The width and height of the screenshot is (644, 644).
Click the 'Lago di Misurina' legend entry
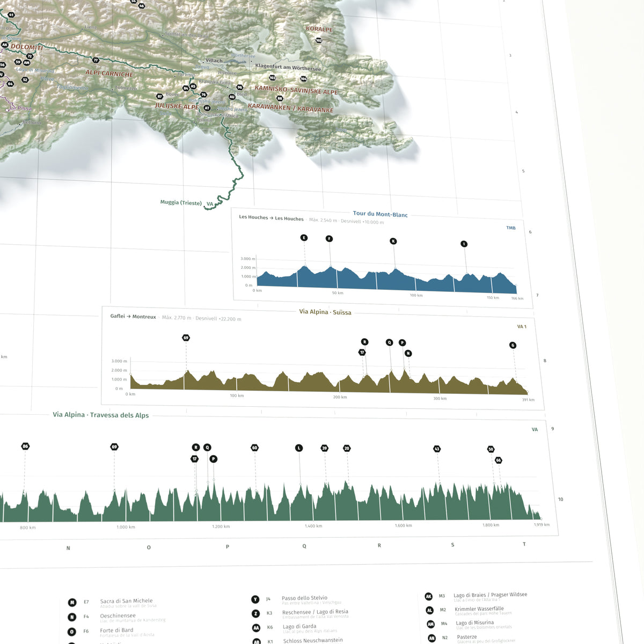(x=474, y=623)
